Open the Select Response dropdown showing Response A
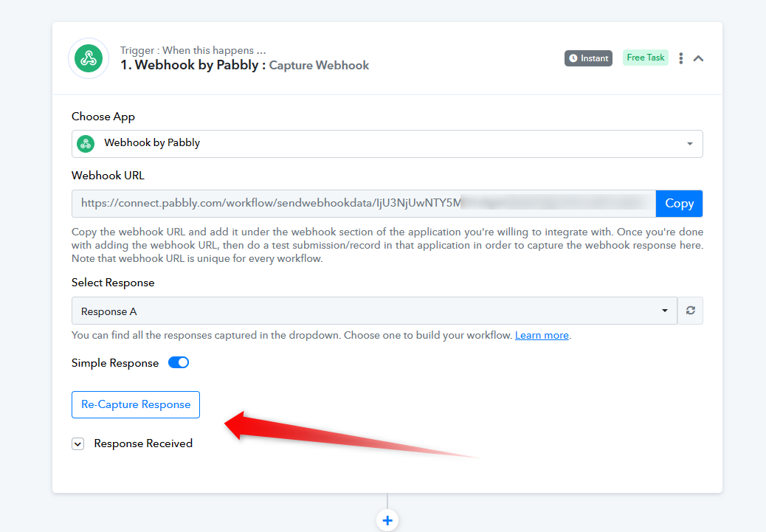The height and width of the screenshot is (532, 766). 374,311
